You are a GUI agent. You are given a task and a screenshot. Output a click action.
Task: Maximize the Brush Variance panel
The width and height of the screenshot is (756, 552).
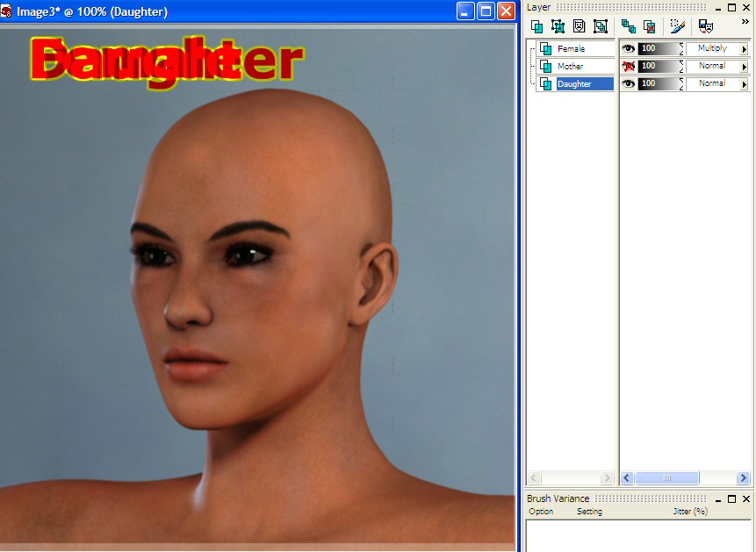(732, 499)
